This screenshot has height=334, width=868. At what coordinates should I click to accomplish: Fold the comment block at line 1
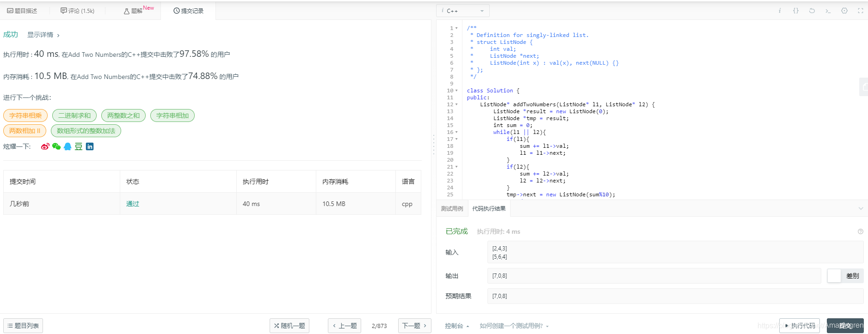pos(456,28)
